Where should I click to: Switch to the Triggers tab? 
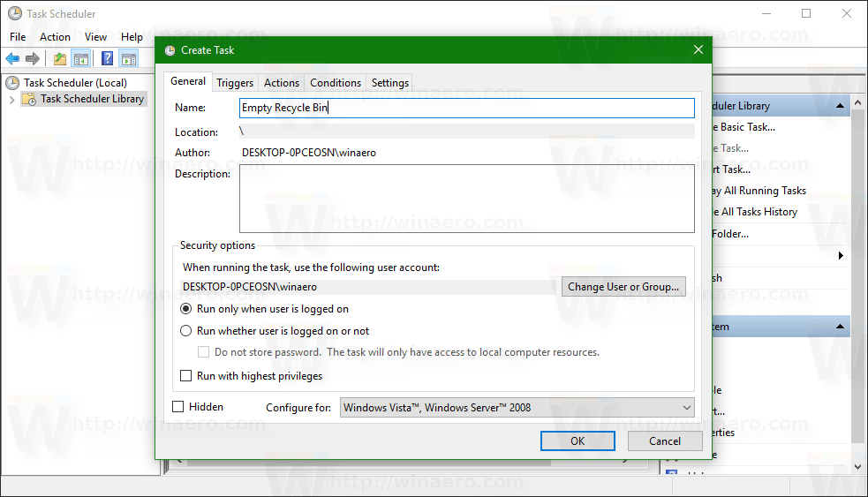pyautogui.click(x=235, y=83)
